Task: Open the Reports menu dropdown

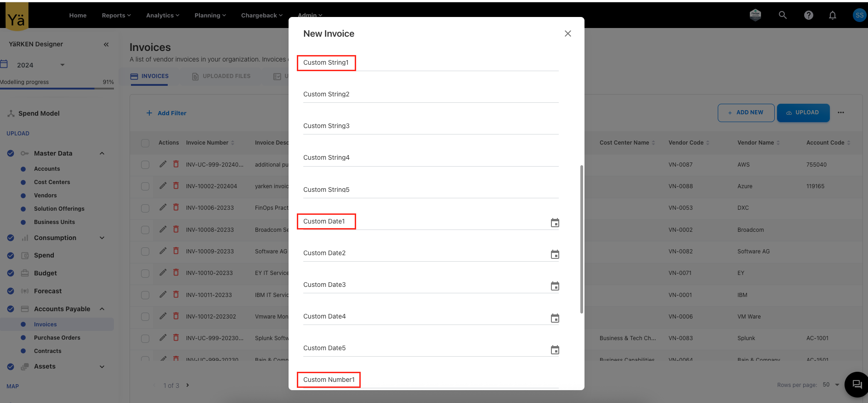Action: pyautogui.click(x=116, y=15)
